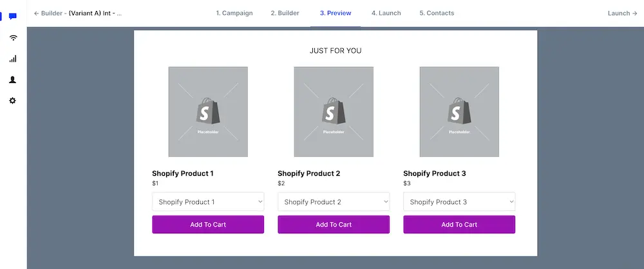Expand the Shopify Product 2 variant dropdown
Screen dimensions: 644x269
tap(334, 202)
